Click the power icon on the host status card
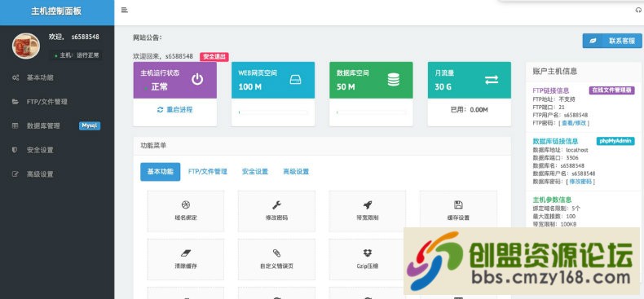Screen dimensions: 644x299 [x=197, y=79]
